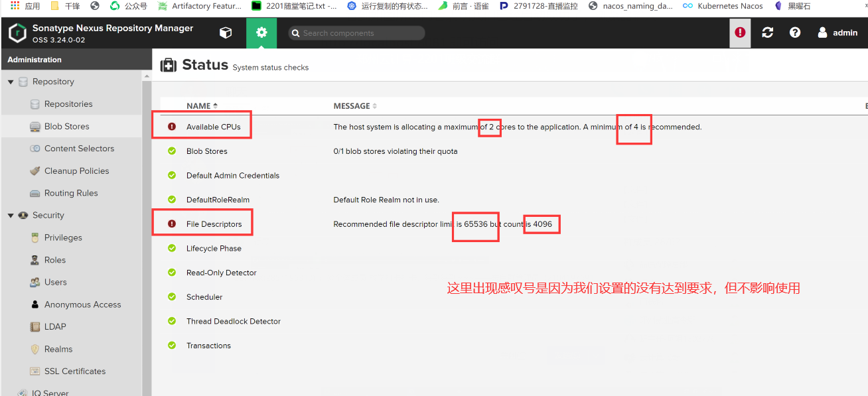The image size is (868, 396).
Task: Open the 千锋 bookmark folder
Action: click(x=65, y=6)
